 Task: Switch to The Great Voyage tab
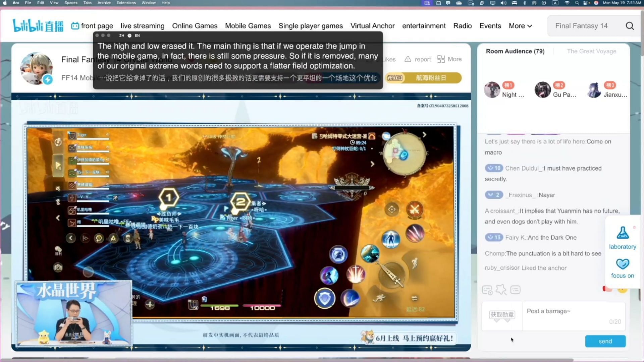click(591, 51)
